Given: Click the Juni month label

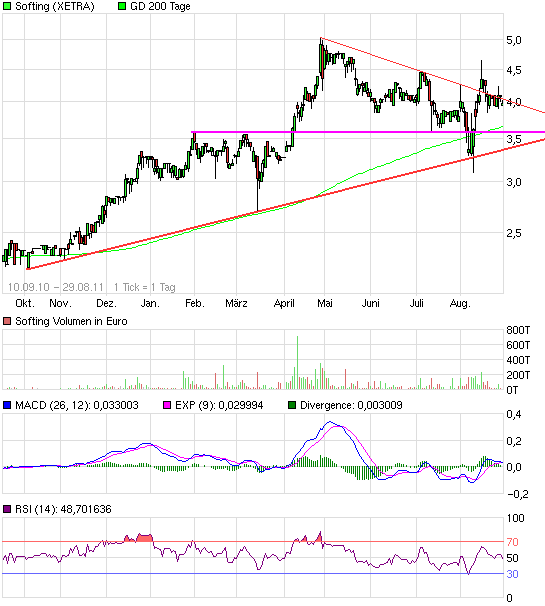Looking at the screenshot, I should pos(370,303).
